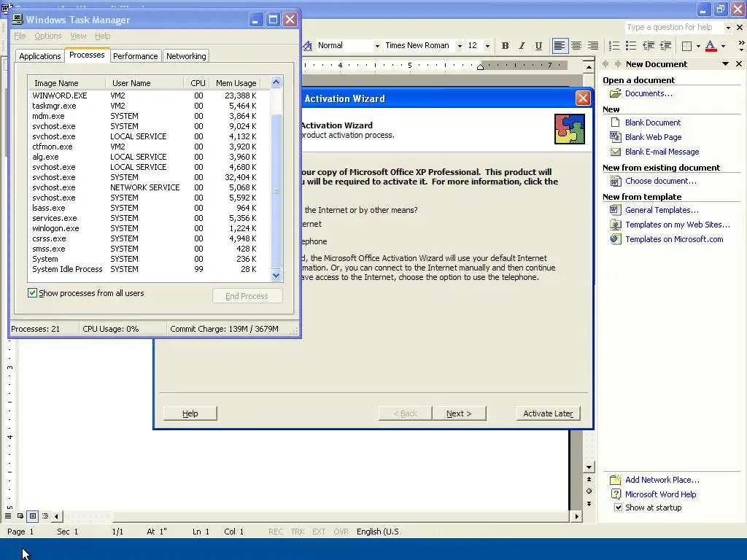Uncheck Show processes from all users

[x=32, y=293]
